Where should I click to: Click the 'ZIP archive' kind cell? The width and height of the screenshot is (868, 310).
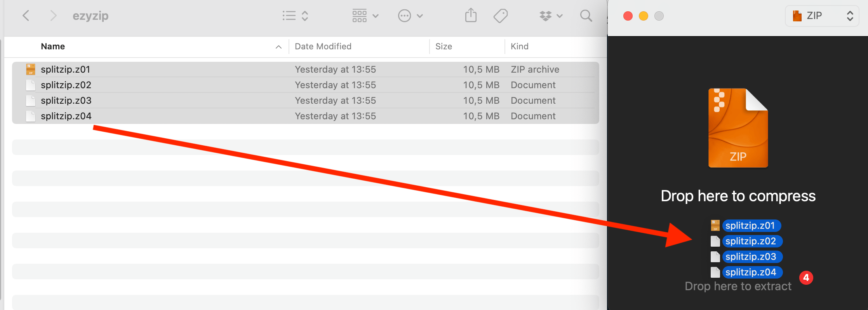point(535,70)
